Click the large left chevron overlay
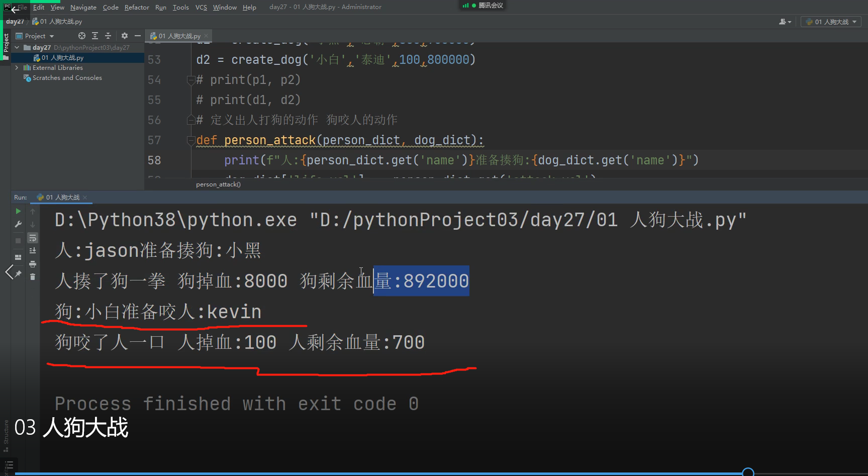Screen dimensions: 868x476 point(9,272)
